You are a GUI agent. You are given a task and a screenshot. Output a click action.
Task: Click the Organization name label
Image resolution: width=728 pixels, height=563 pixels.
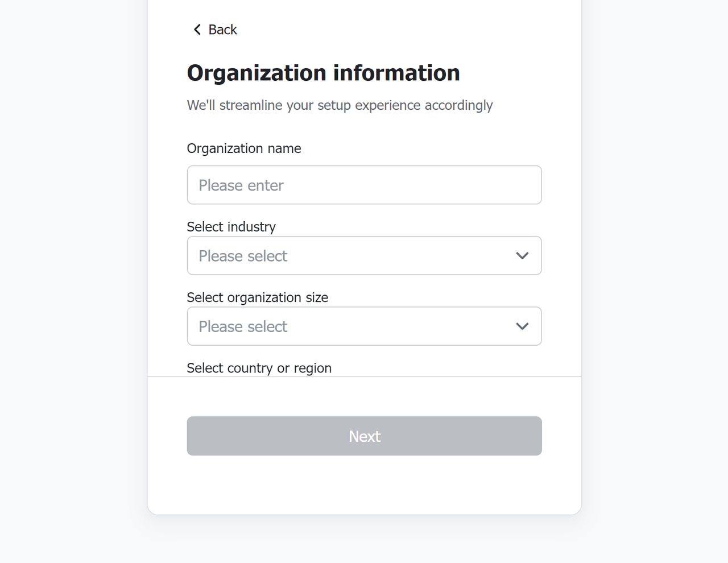[x=244, y=148]
